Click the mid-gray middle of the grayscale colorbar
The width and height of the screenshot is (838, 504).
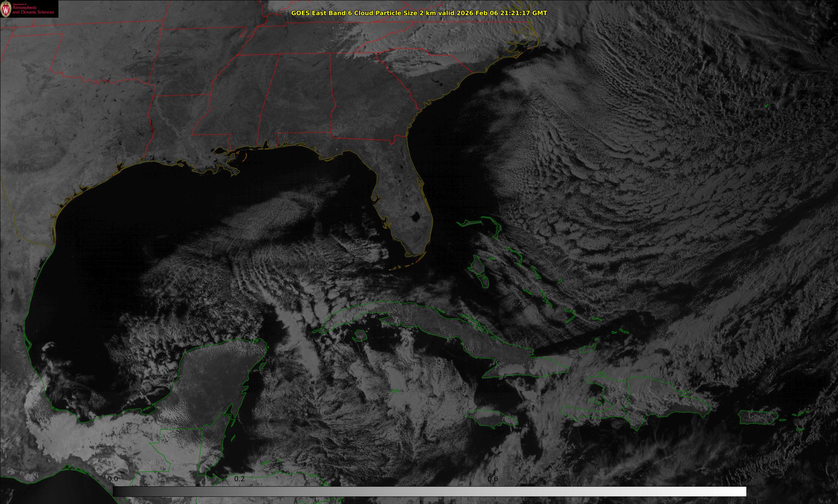(x=429, y=491)
